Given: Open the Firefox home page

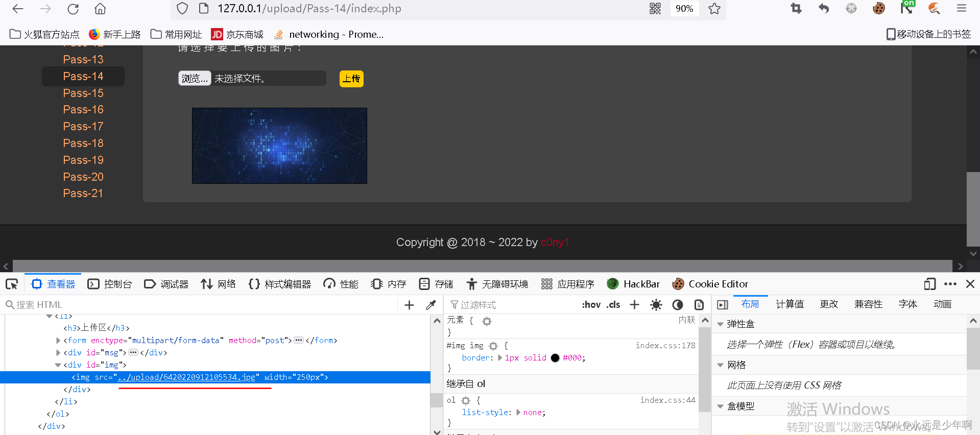Looking at the screenshot, I should 101,9.
